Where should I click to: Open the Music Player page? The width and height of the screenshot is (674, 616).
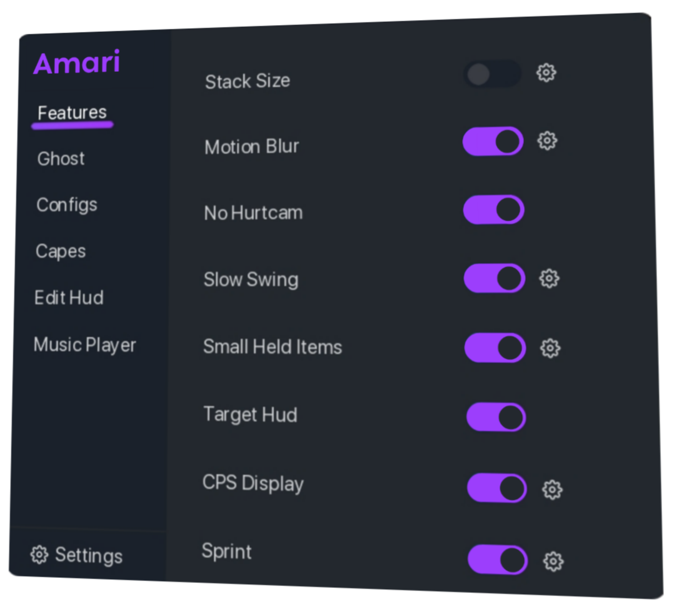pos(85,345)
